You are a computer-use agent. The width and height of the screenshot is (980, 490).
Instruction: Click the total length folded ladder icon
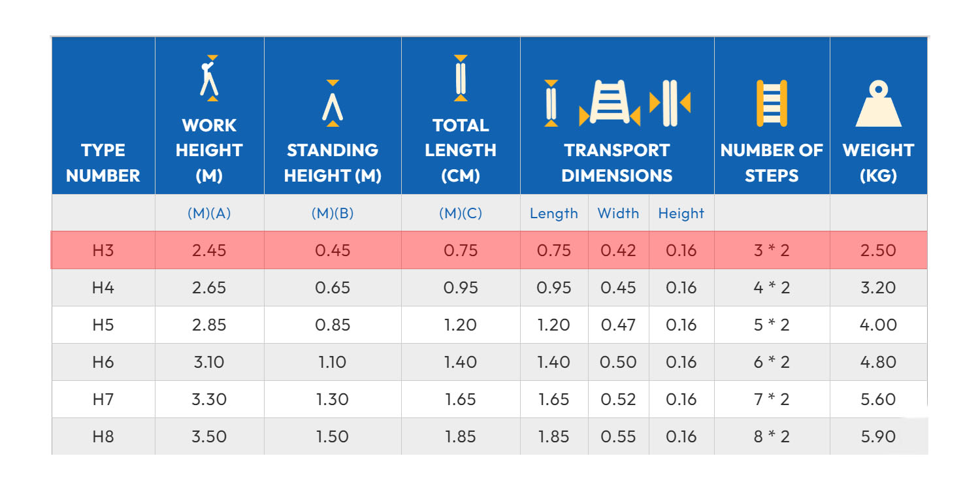pos(461,78)
